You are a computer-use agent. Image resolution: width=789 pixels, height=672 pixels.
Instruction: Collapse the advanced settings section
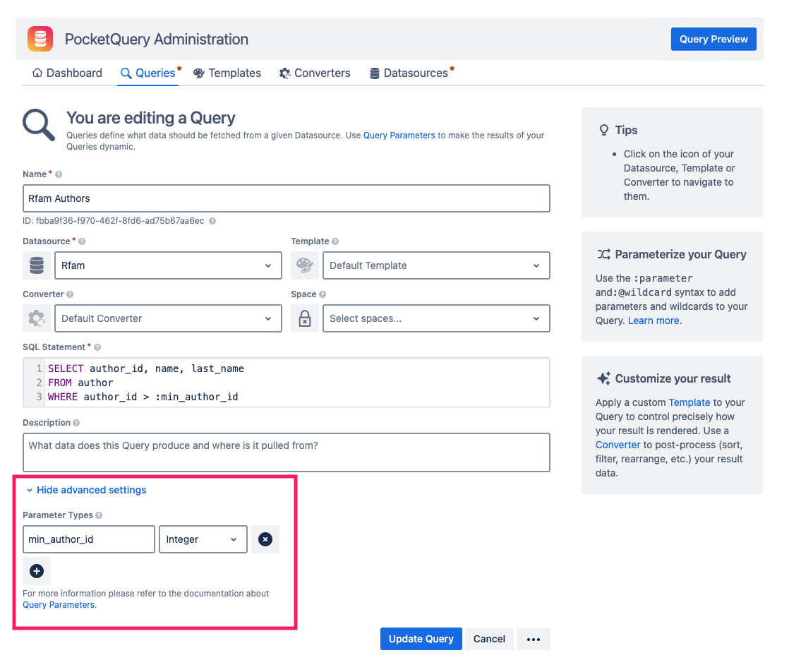coord(86,489)
